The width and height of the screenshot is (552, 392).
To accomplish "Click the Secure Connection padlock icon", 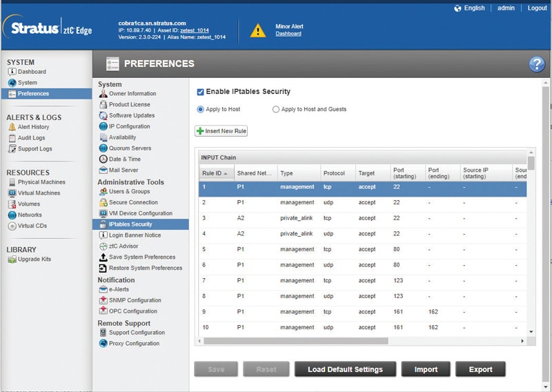I will point(103,202).
